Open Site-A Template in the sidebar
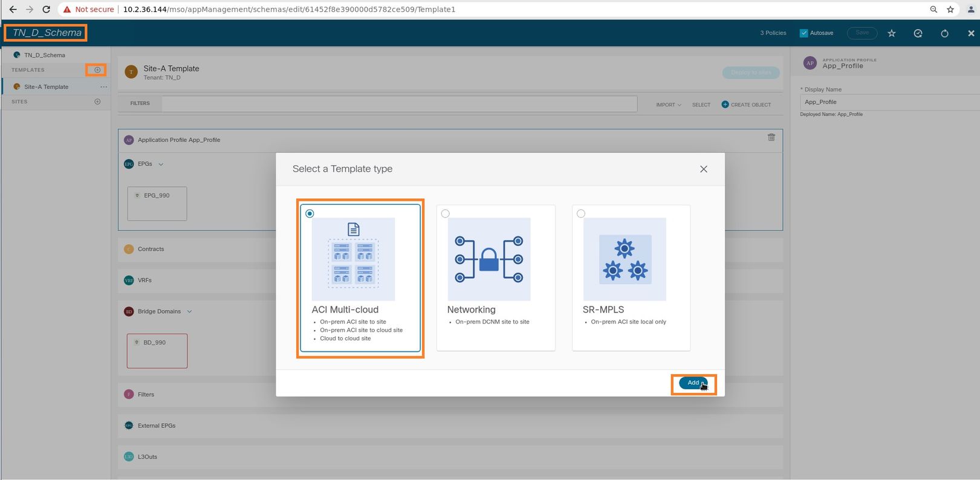This screenshot has width=980, height=480. click(x=46, y=87)
